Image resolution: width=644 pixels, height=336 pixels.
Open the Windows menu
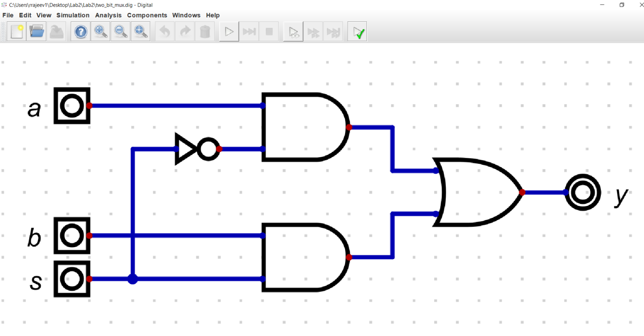pyautogui.click(x=186, y=15)
